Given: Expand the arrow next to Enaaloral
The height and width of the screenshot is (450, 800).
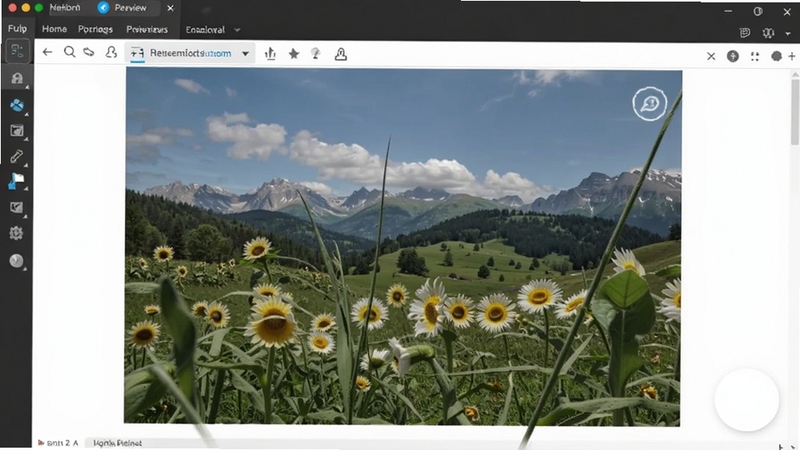Looking at the screenshot, I should tap(237, 30).
